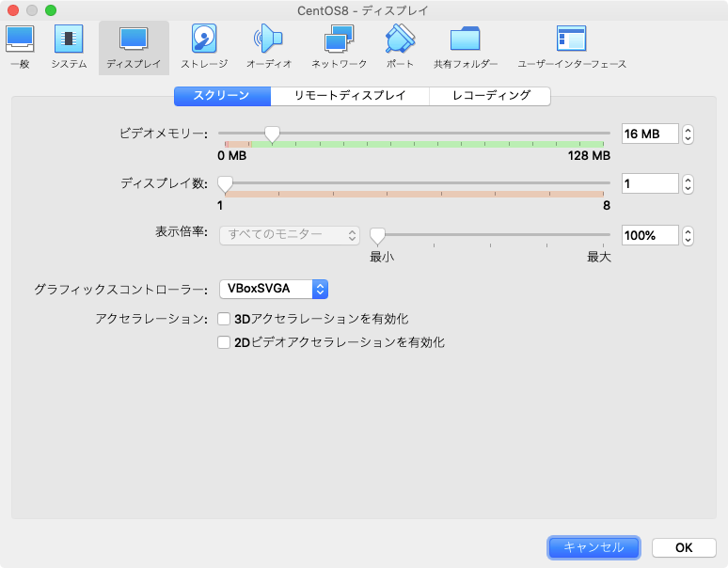Click the 表示倍率 scale slider handle
The width and height of the screenshot is (728, 568).
tap(377, 236)
